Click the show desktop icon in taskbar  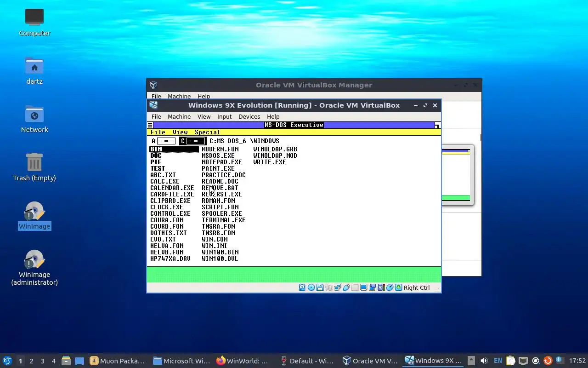[x=79, y=361]
